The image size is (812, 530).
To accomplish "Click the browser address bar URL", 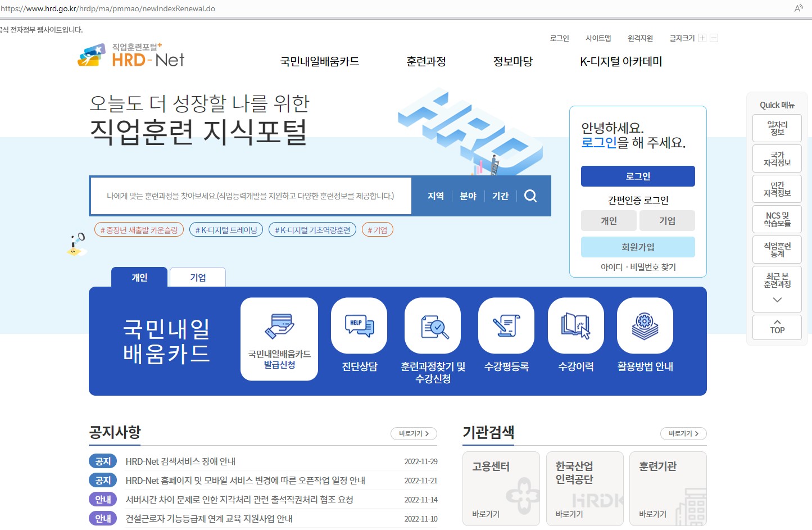I will coord(108,8).
